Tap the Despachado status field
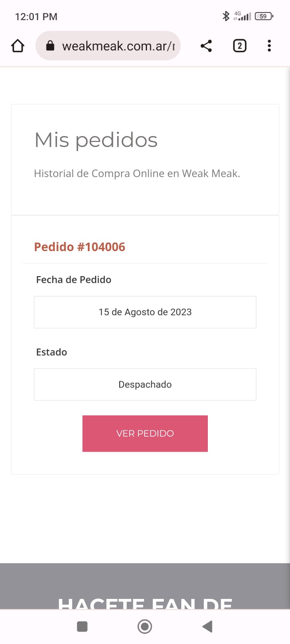 point(145,384)
